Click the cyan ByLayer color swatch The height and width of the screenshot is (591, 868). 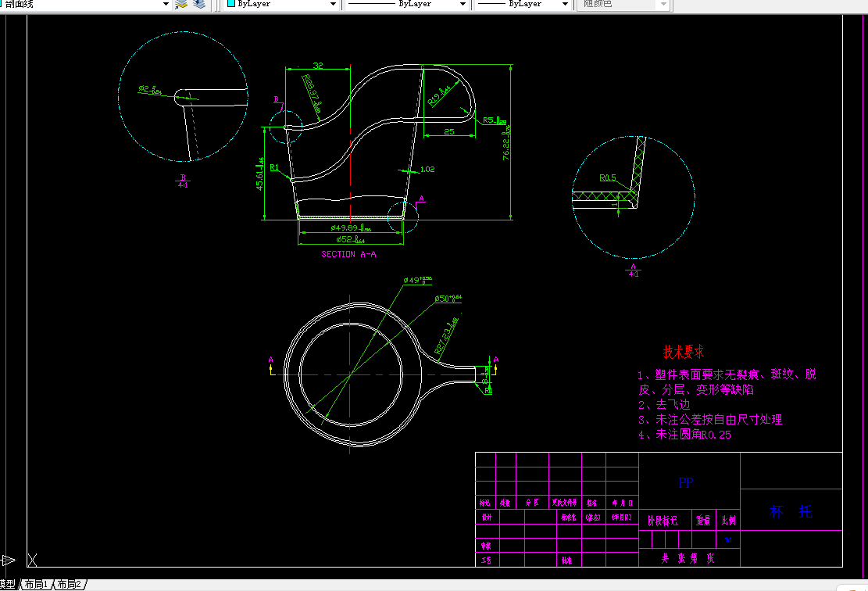[231, 3]
